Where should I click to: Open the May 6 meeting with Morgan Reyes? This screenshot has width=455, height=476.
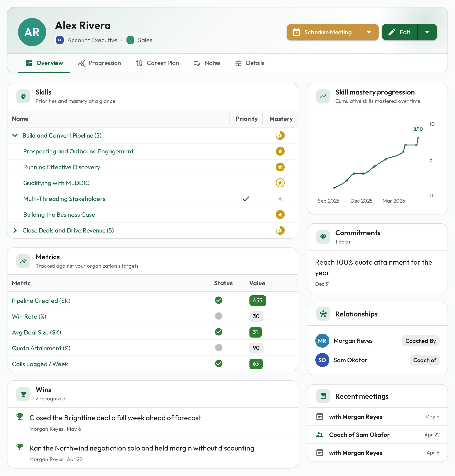point(377,417)
